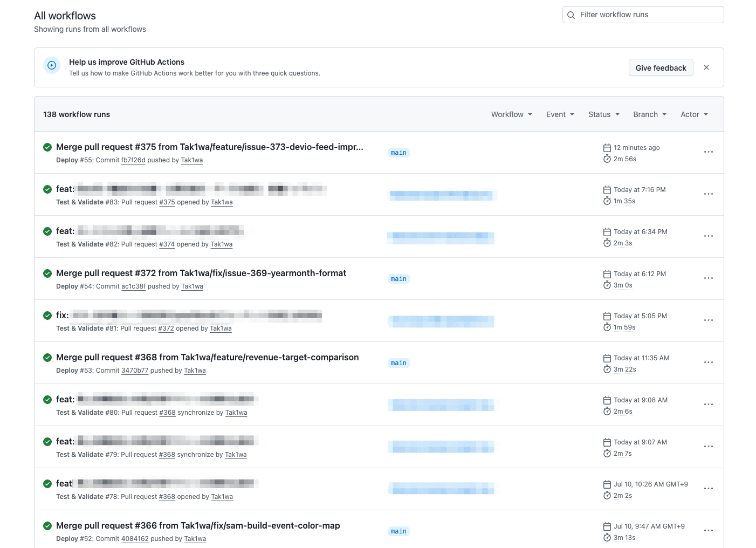Open kebab menu for Deploy #55 run
This screenshot has height=548, width=756.
tap(709, 152)
